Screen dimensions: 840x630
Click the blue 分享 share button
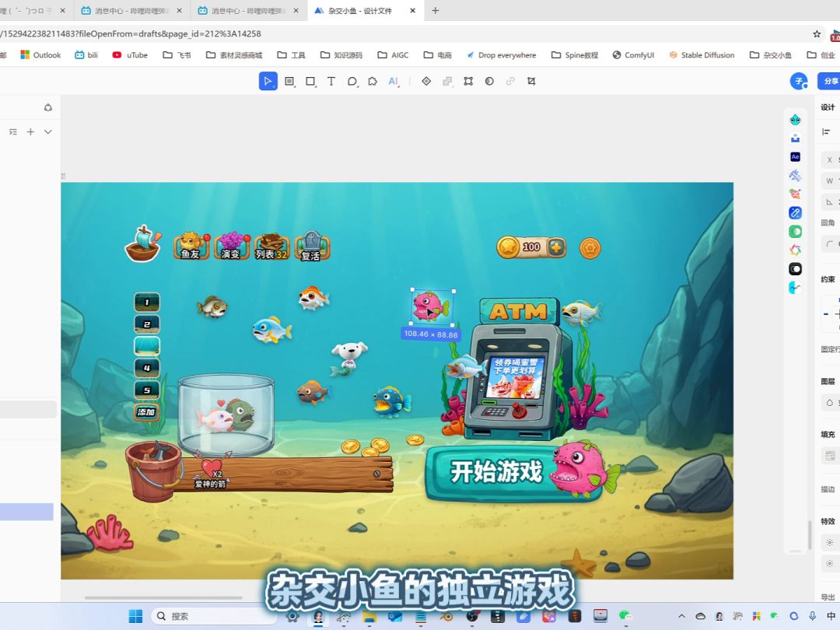pos(829,82)
